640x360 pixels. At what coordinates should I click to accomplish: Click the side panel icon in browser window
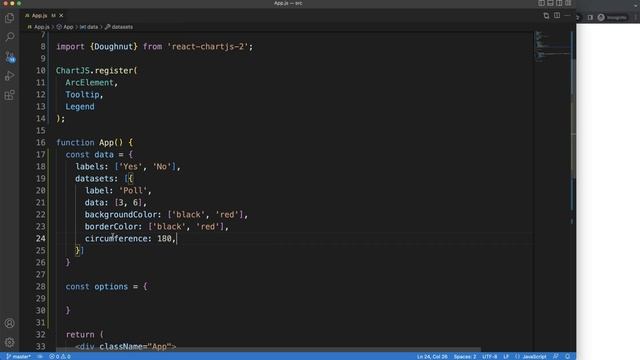click(590, 17)
